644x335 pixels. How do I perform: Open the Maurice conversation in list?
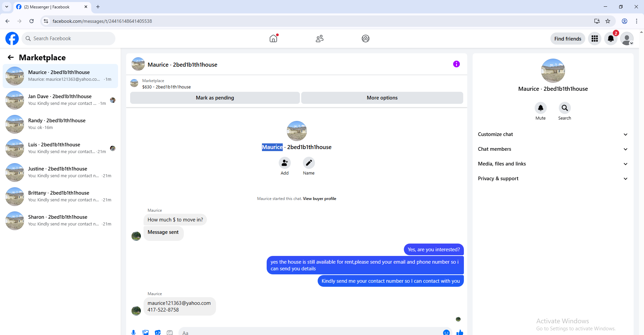click(60, 76)
